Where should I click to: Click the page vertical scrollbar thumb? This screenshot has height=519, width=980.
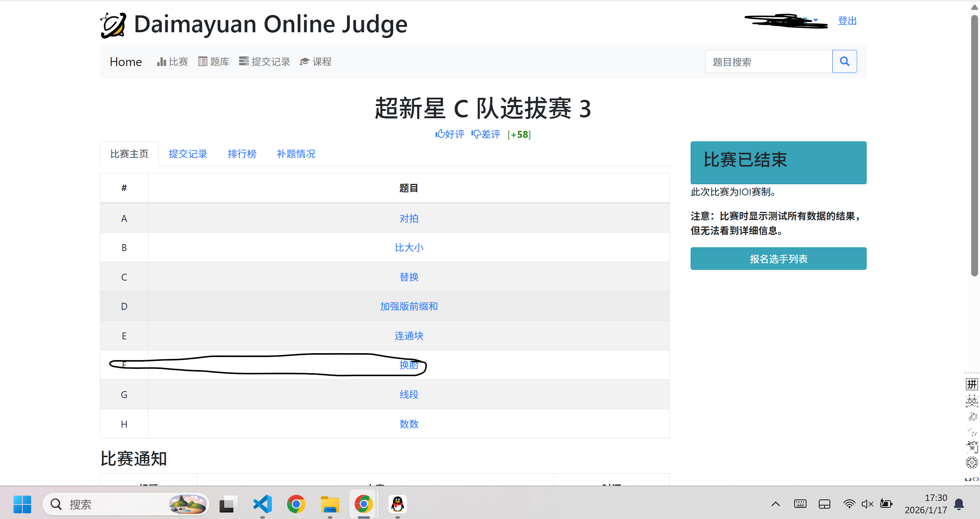tap(974, 146)
